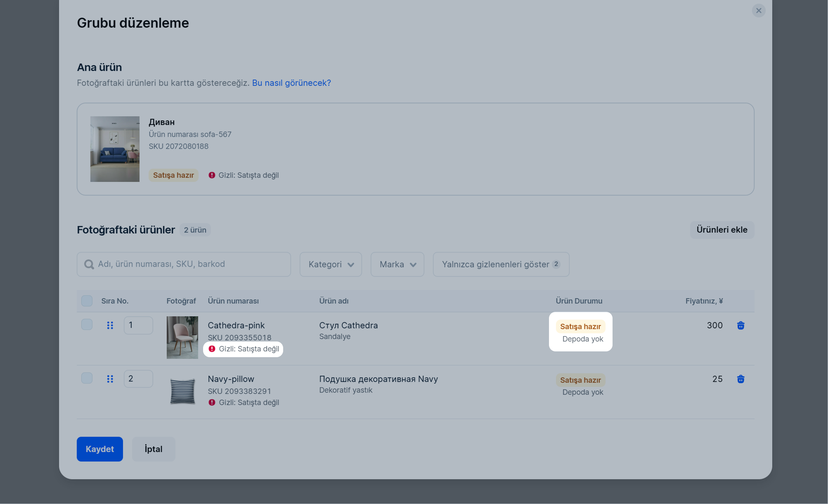Expand the Kategori dropdown filter
Screen dimensions: 828x504
coord(331,264)
